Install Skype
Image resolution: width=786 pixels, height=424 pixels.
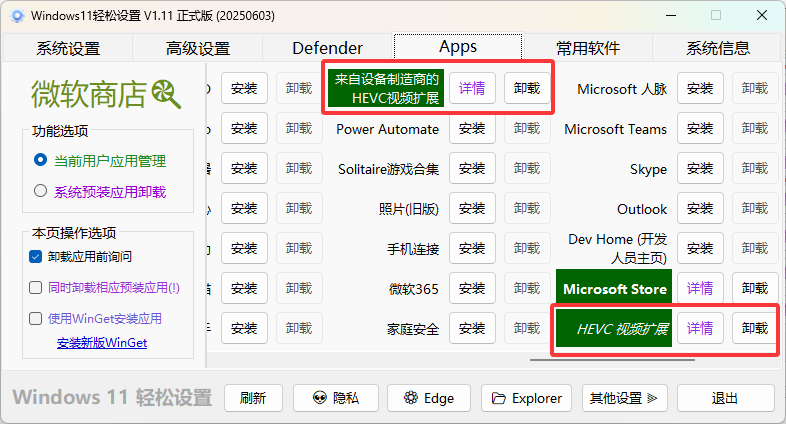(x=700, y=168)
